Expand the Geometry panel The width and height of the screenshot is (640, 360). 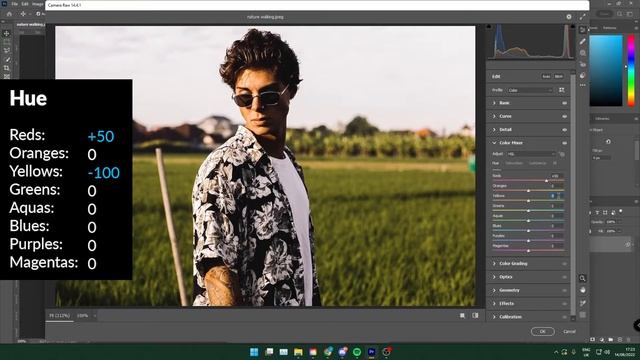point(494,290)
